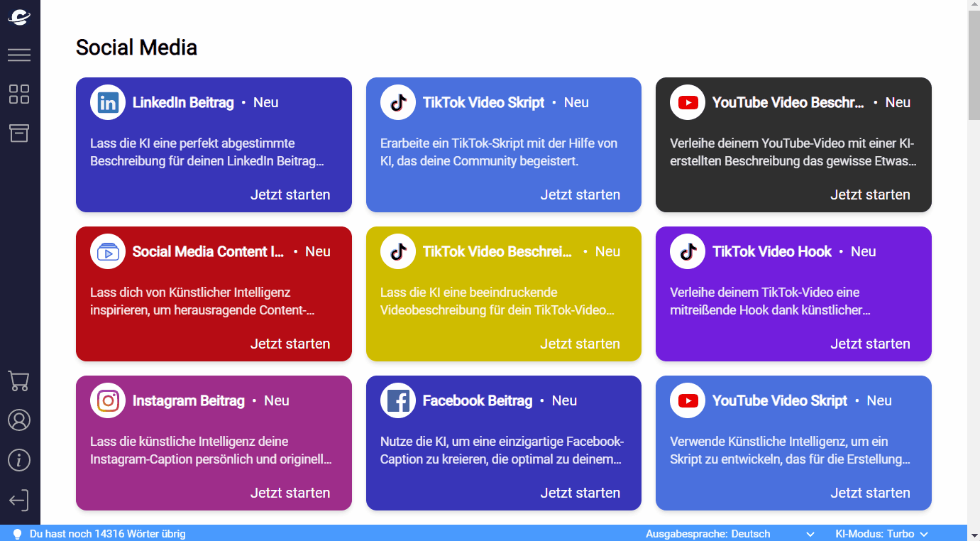The width and height of the screenshot is (980, 541).
Task: Click the Facebook logo icon
Action: point(398,400)
